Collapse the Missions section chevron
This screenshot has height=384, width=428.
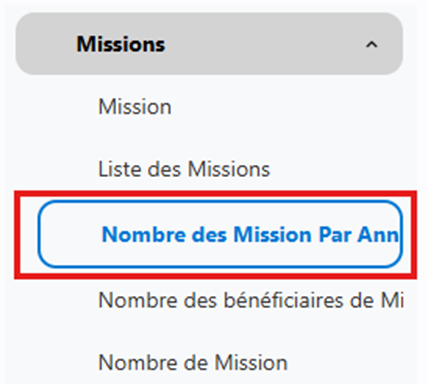372,45
